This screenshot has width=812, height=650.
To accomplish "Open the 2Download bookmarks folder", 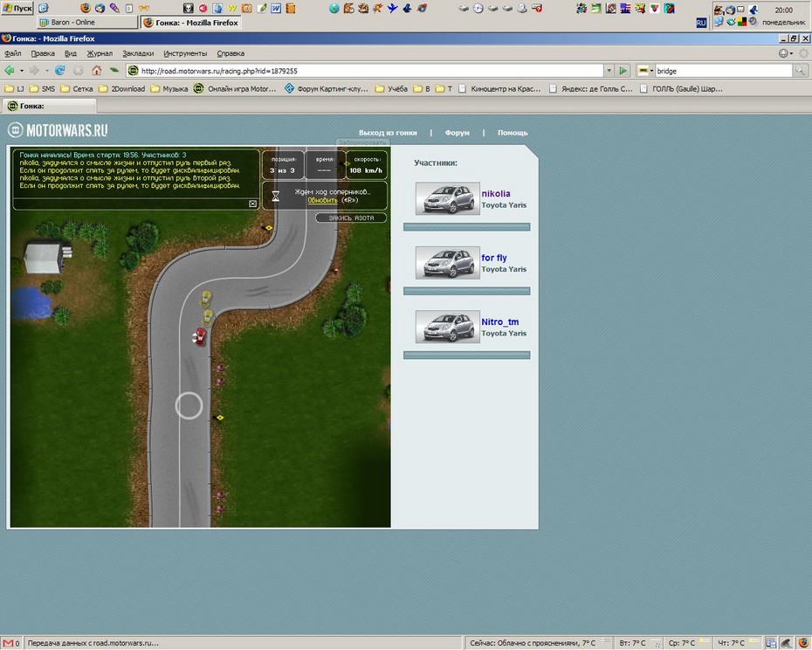I will coord(121,88).
